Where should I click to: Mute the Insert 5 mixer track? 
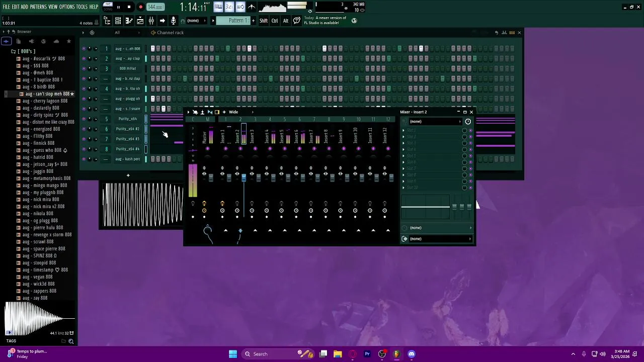coord(285,149)
